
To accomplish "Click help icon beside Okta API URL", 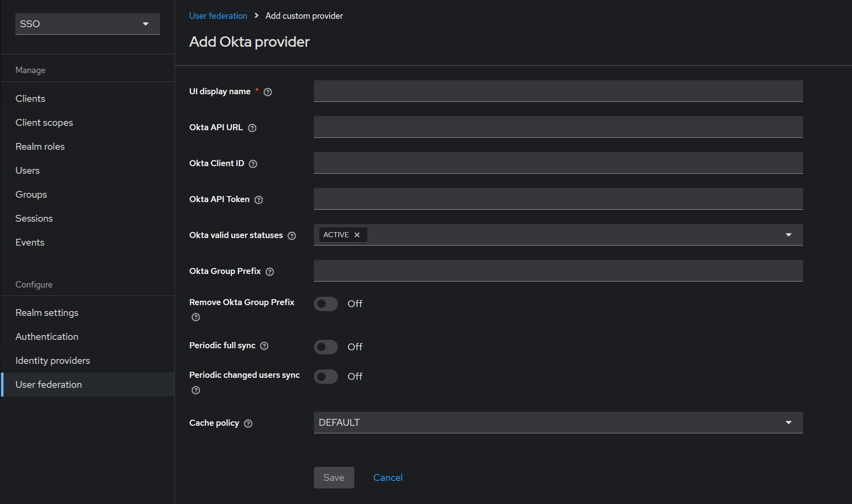I will tap(252, 128).
